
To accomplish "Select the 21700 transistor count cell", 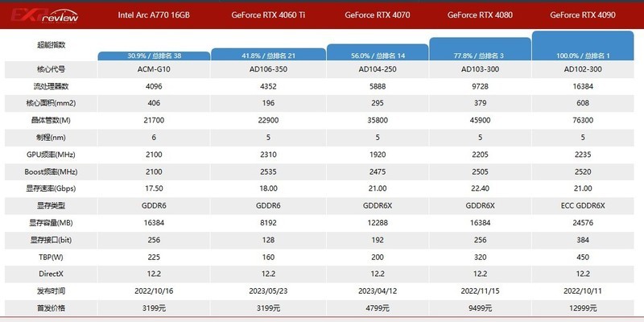I will click(x=154, y=121).
